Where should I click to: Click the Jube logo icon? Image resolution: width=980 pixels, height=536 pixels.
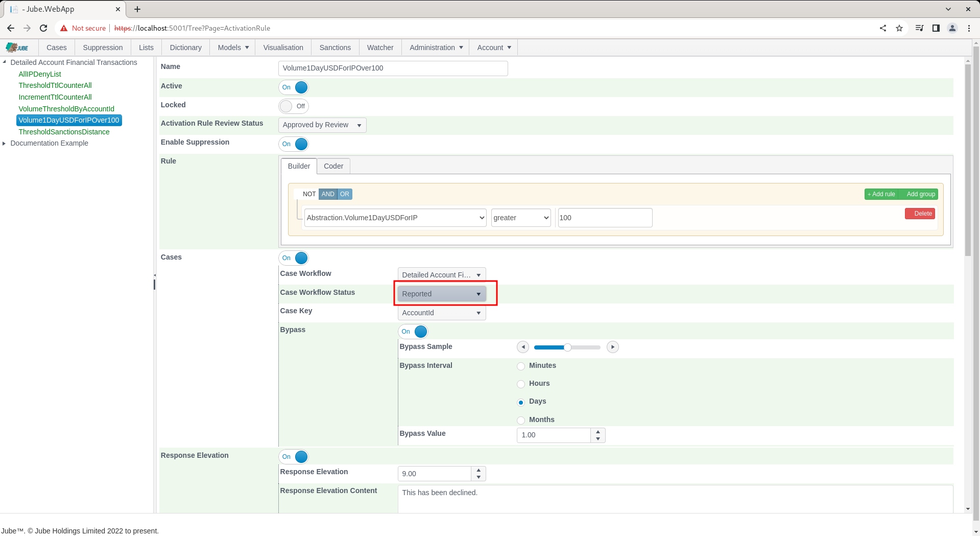[17, 48]
